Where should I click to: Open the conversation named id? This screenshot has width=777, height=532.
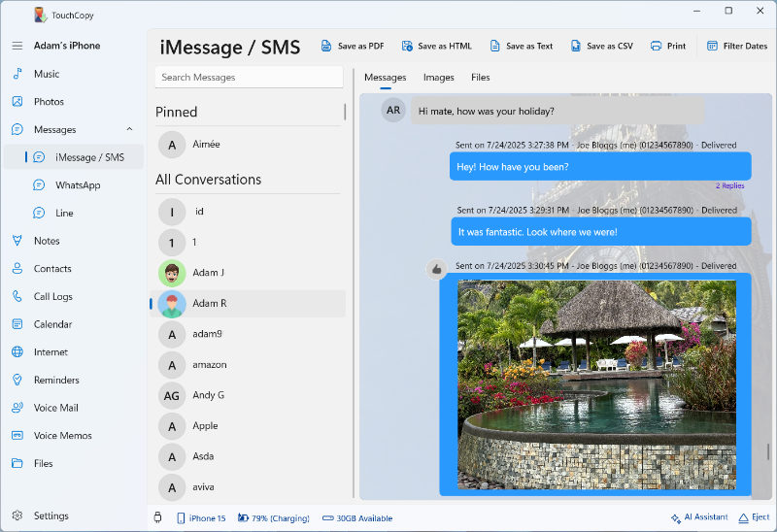(248, 212)
